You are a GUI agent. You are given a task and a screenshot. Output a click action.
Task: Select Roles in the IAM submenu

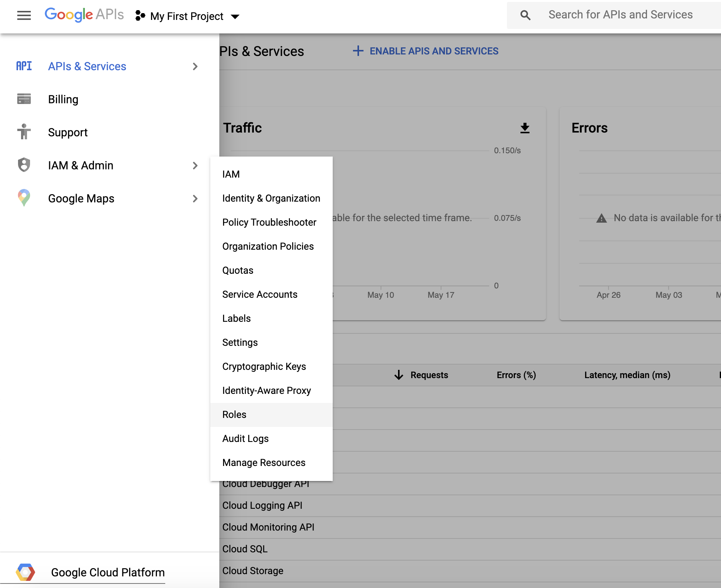[x=234, y=415]
